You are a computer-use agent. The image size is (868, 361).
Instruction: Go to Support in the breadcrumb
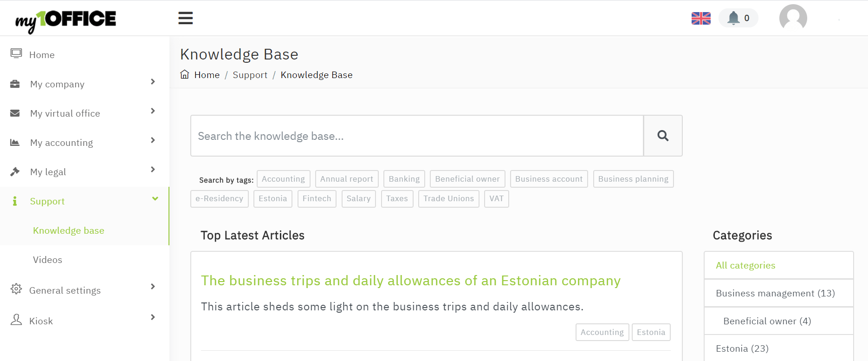[250, 75]
